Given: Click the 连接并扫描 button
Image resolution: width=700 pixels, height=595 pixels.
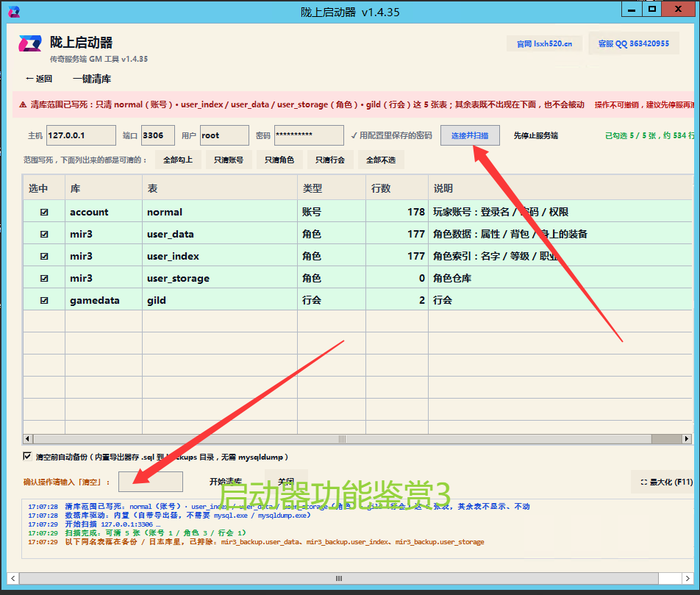Looking at the screenshot, I should click(x=470, y=135).
